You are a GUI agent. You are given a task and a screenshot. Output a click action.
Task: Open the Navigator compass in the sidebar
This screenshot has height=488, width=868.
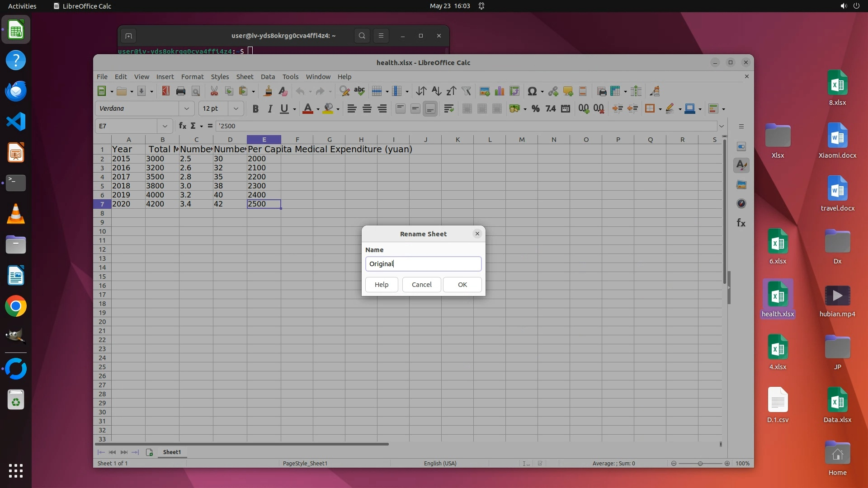[x=741, y=203]
